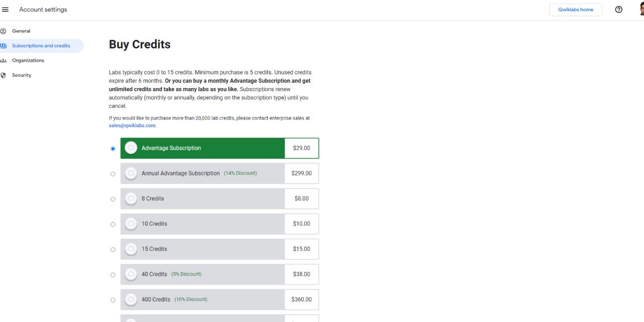The image size is (644, 322).
Task: Click the 15 Credits option row
Action: coord(203,249)
